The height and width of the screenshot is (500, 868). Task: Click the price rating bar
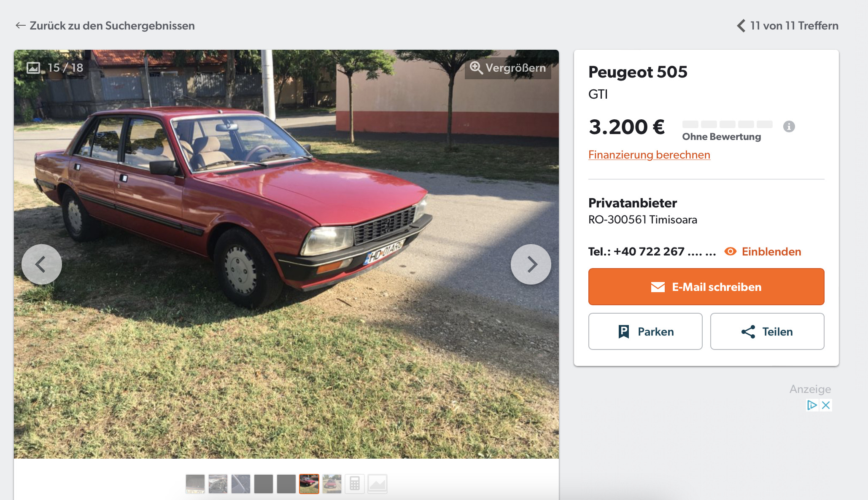[727, 124]
